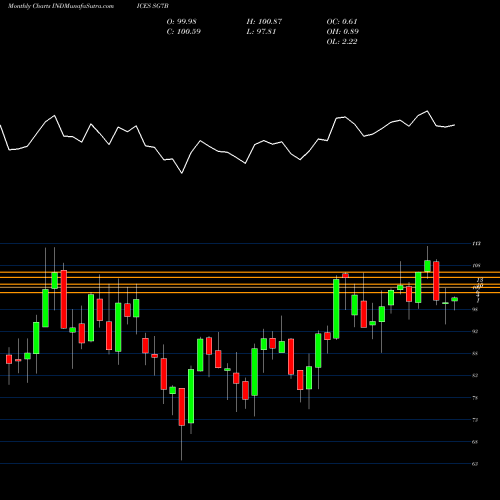Select the high value 'H: 100.87'
The image size is (500, 500).
pos(264,22)
